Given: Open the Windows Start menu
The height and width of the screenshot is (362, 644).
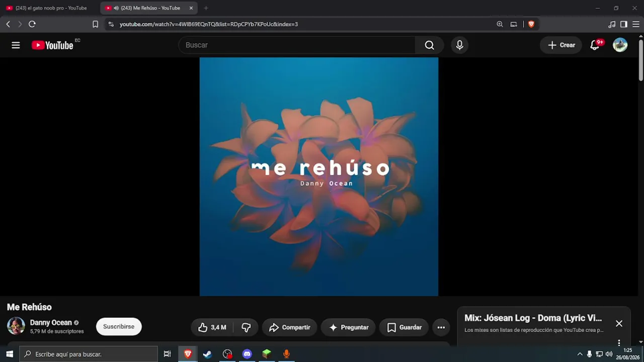Looking at the screenshot, I should coord(10,354).
